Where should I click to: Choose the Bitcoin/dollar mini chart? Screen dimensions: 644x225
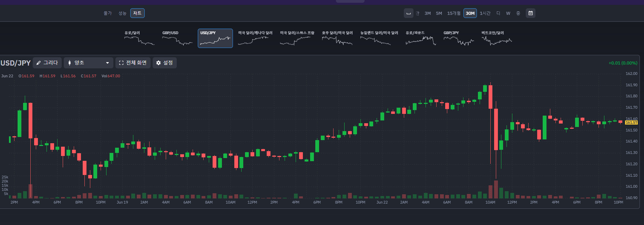(497, 38)
